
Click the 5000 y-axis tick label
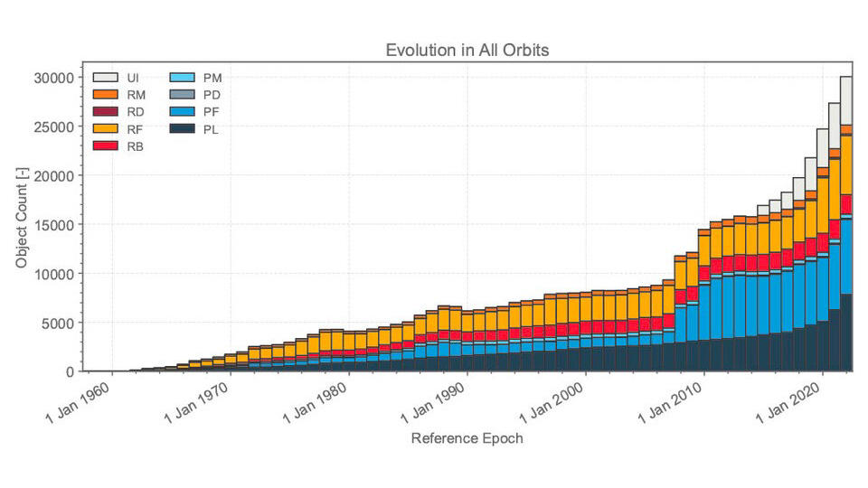coord(58,324)
